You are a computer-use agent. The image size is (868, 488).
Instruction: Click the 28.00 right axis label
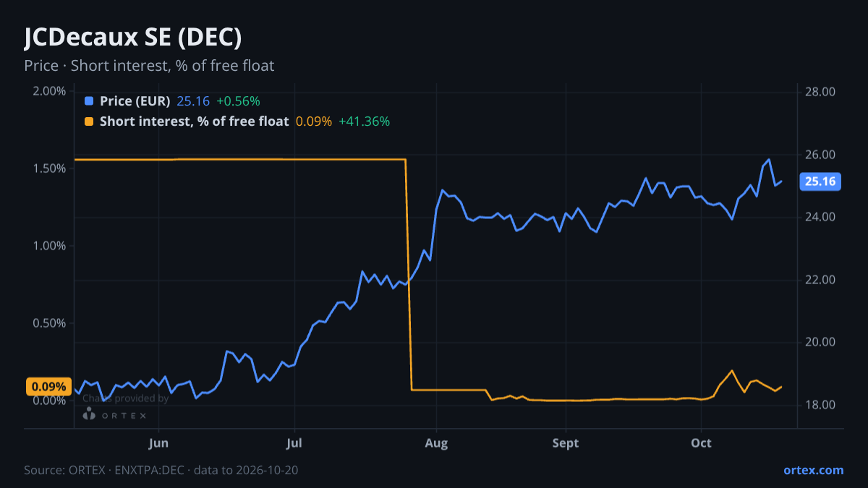pyautogui.click(x=820, y=92)
